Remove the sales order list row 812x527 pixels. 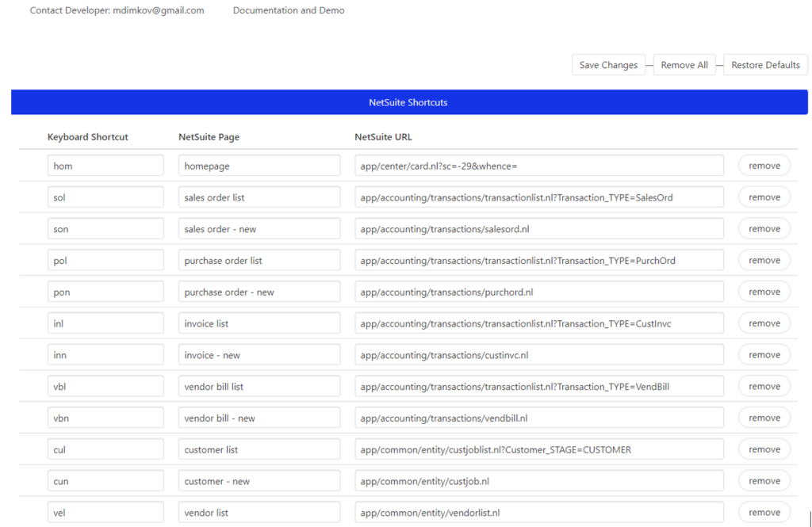click(x=764, y=197)
